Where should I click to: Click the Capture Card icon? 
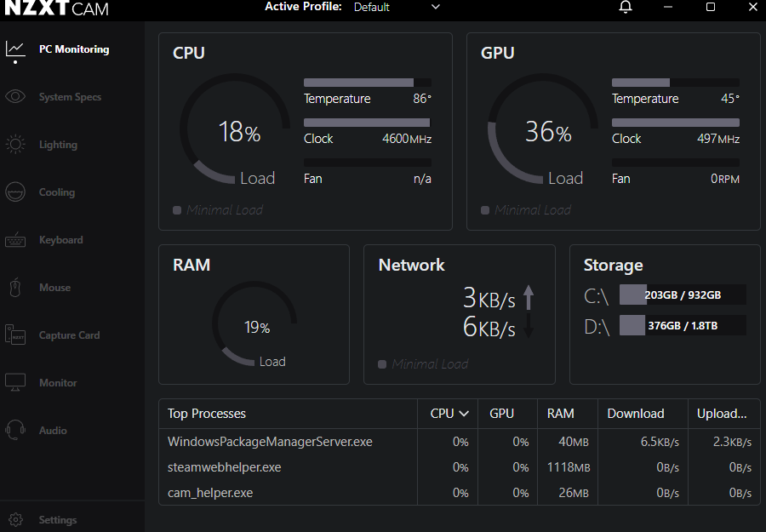[x=15, y=335]
